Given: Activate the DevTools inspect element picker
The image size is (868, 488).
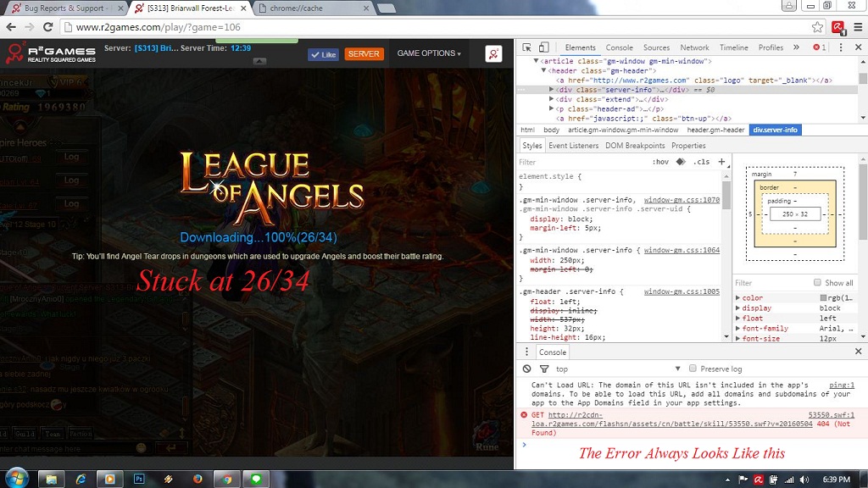Looking at the screenshot, I should click(526, 47).
